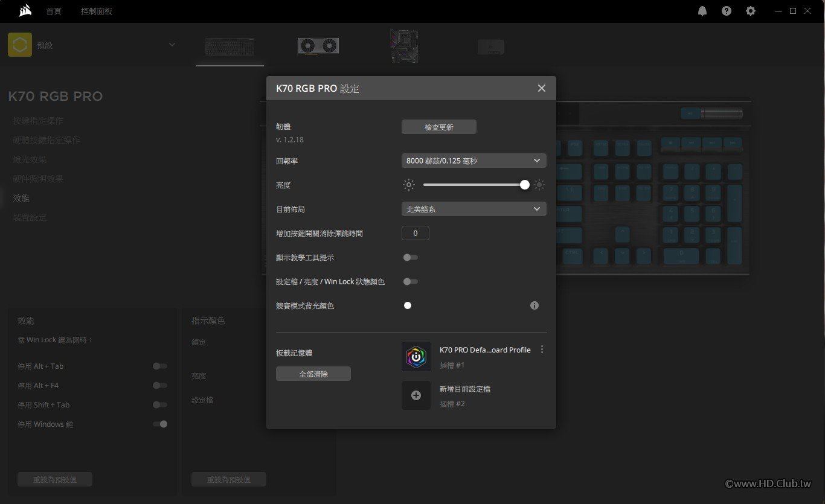Click the 增加按鍵開關消除彈跳時間 input field
The width and height of the screenshot is (825, 504).
pyautogui.click(x=416, y=233)
